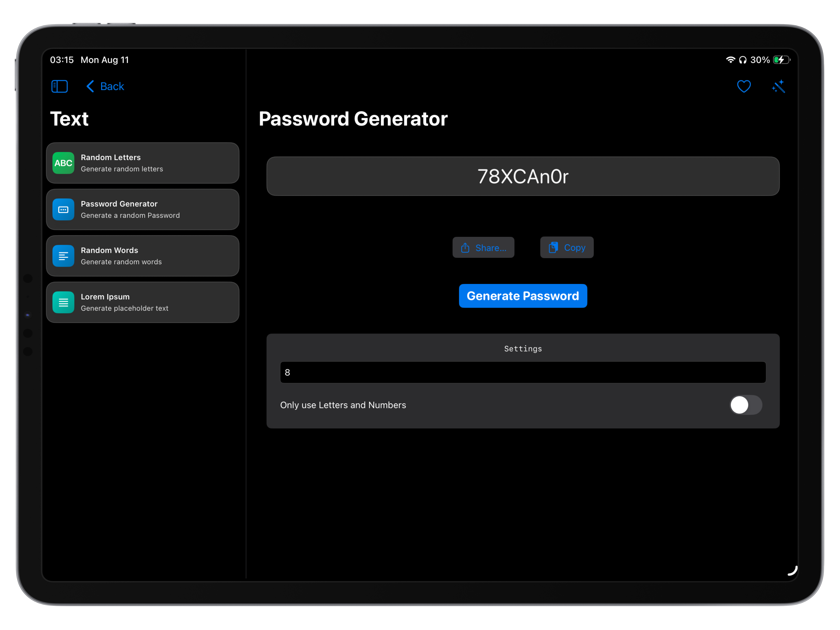Click the share arrow icon in Share button
Screen dimensions: 840x630
tap(465, 248)
